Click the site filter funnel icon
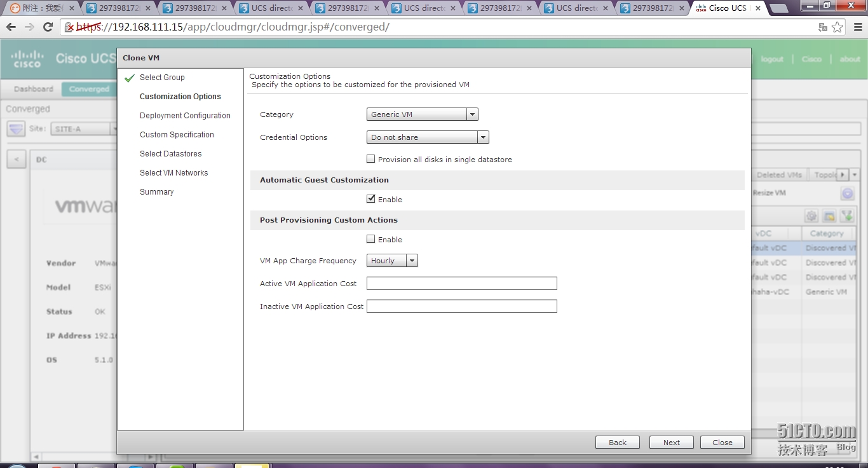The height and width of the screenshot is (468, 868). (x=16, y=128)
